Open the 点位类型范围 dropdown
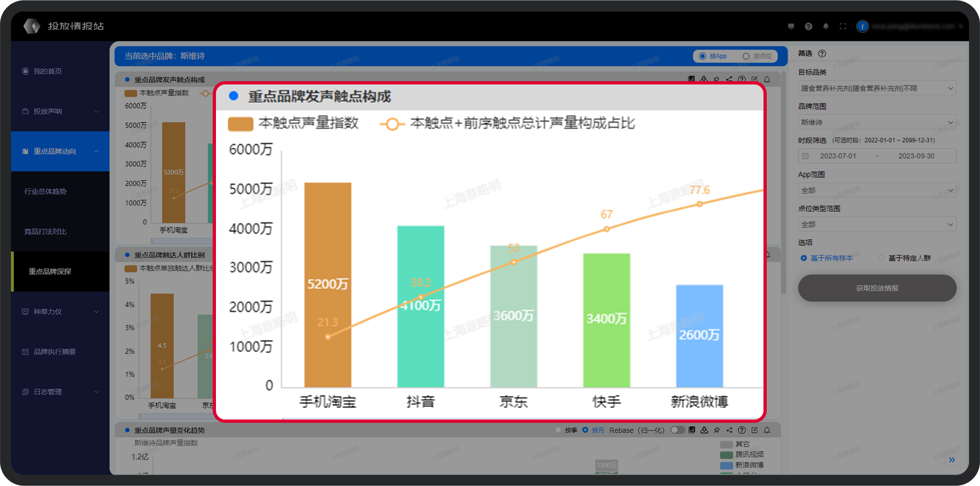980x486 pixels. click(x=877, y=224)
